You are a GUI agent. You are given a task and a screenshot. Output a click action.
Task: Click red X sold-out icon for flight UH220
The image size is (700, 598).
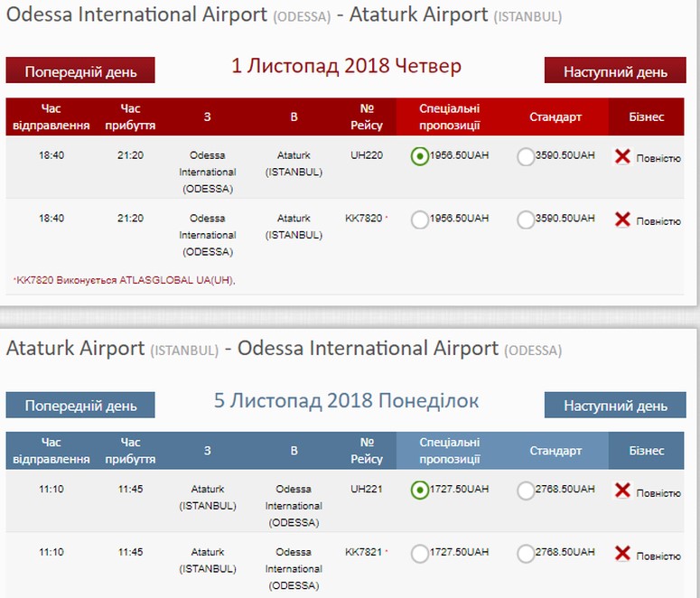click(622, 157)
